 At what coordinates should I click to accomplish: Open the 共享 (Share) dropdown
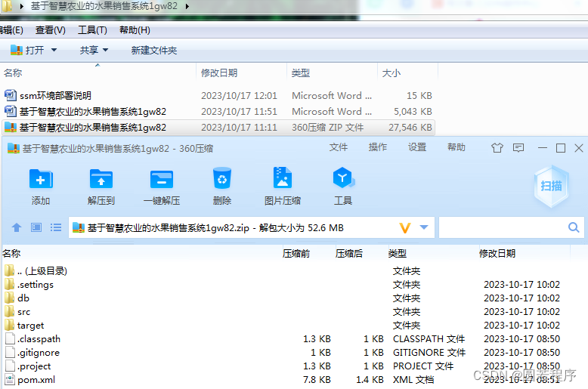[94, 50]
